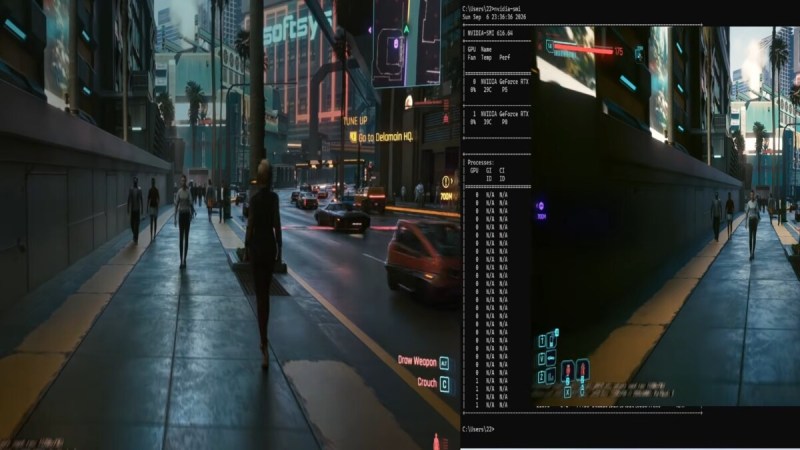Click the 'Sun Sep 6 23:36:36 2026' timestamp line

click(x=494, y=17)
